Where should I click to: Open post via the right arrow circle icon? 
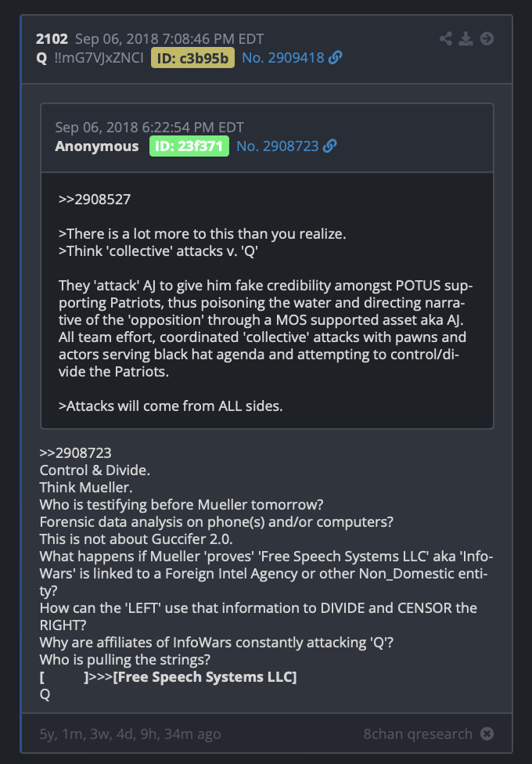[x=487, y=38]
